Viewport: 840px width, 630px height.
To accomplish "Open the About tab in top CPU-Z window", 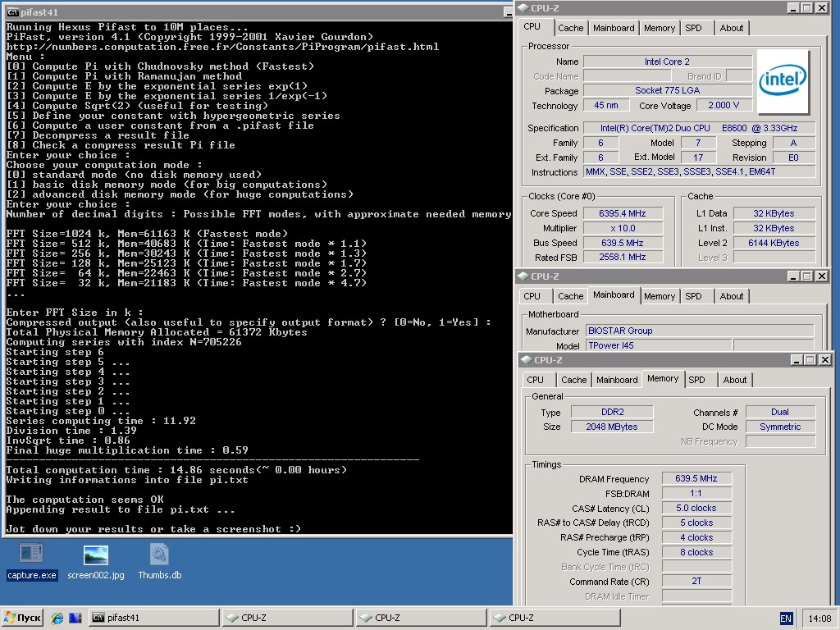I will tap(731, 28).
